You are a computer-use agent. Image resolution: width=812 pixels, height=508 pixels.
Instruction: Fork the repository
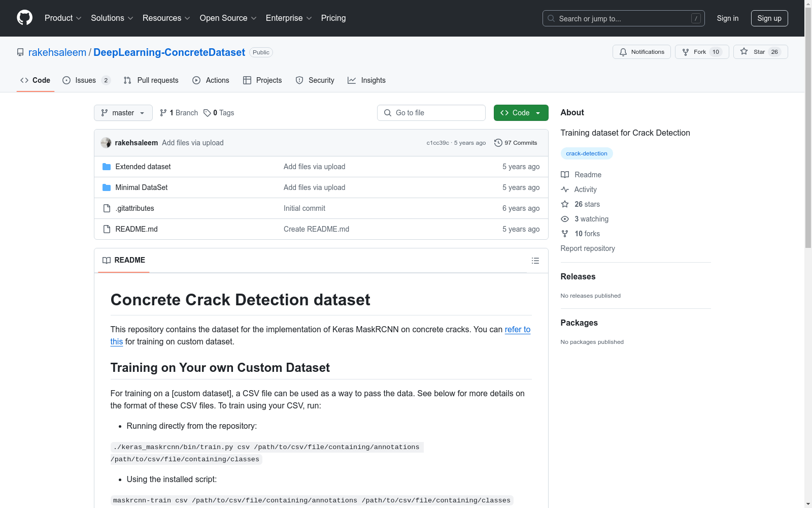pyautogui.click(x=702, y=52)
